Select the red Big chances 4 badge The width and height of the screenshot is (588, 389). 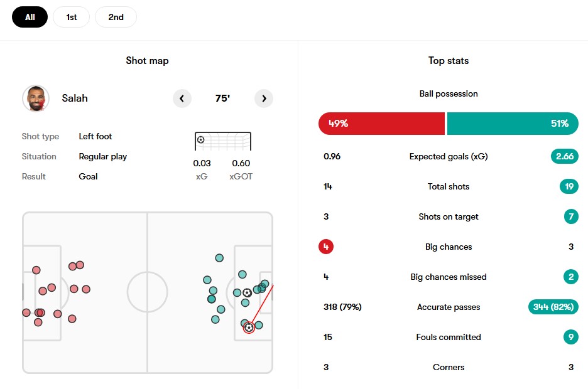click(x=326, y=247)
